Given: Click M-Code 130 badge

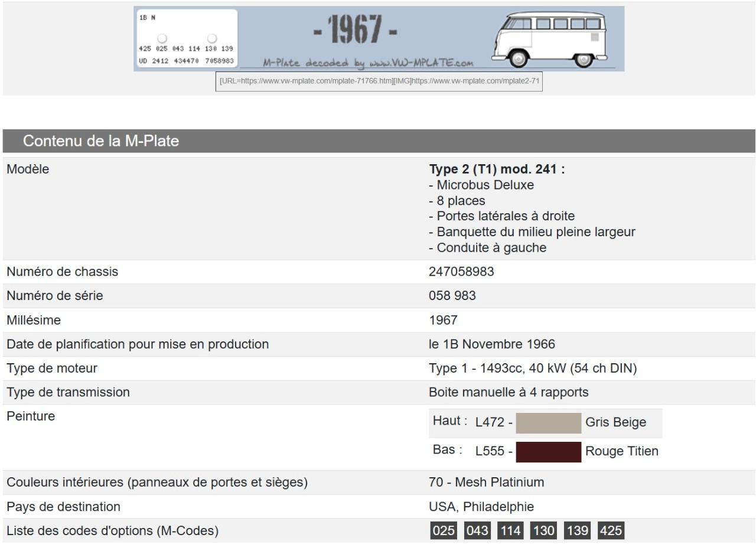Looking at the screenshot, I should [543, 531].
